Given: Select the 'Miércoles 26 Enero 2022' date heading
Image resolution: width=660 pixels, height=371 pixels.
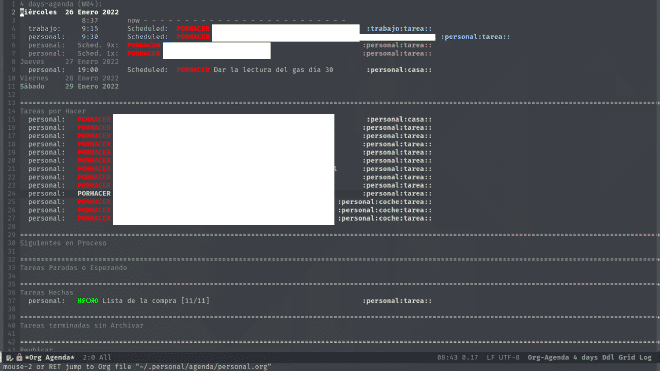Looking at the screenshot, I should pyautogui.click(x=69, y=12).
